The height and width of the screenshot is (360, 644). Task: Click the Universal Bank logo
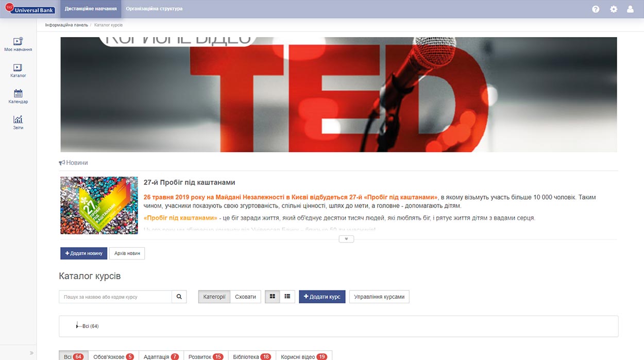pyautogui.click(x=30, y=9)
